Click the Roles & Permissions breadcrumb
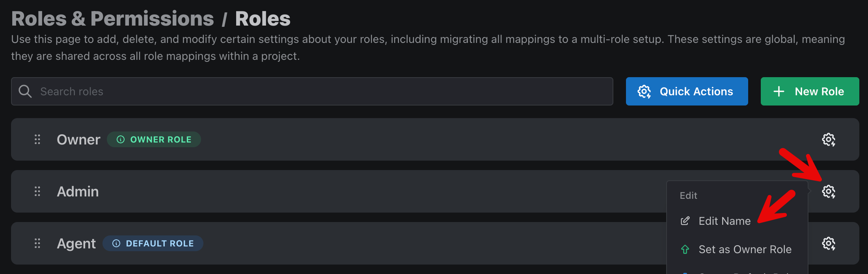The image size is (868, 274). pyautogui.click(x=113, y=19)
